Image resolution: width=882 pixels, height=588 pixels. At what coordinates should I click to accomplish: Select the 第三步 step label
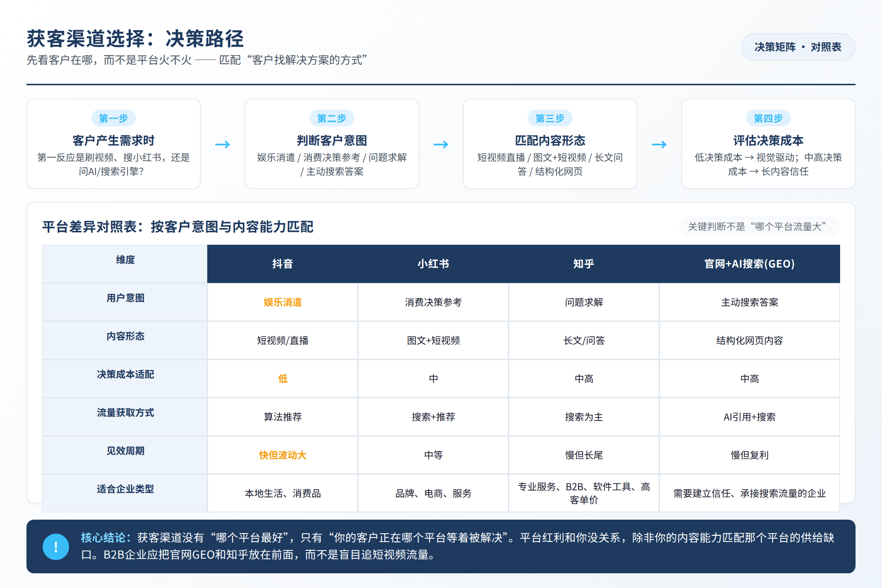click(x=550, y=118)
